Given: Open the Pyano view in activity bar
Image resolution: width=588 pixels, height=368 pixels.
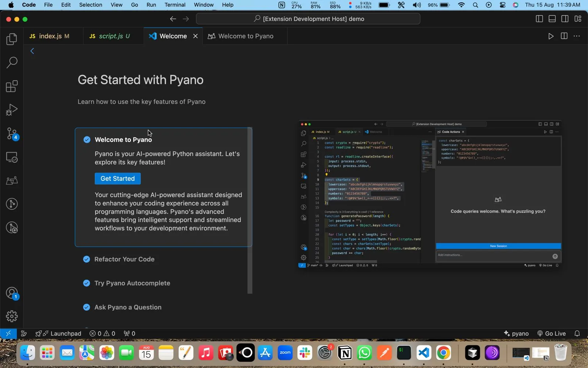Looking at the screenshot, I should tap(12, 181).
